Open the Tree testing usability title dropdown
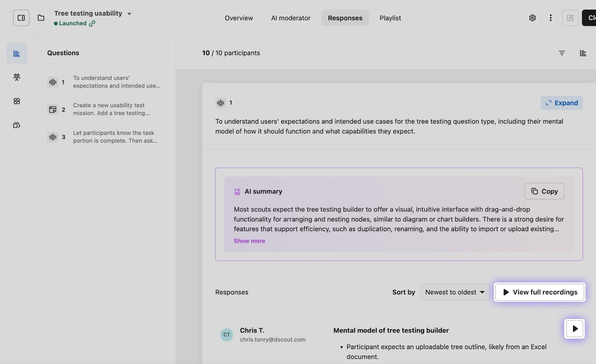The height and width of the screenshot is (364, 596). coord(129,14)
